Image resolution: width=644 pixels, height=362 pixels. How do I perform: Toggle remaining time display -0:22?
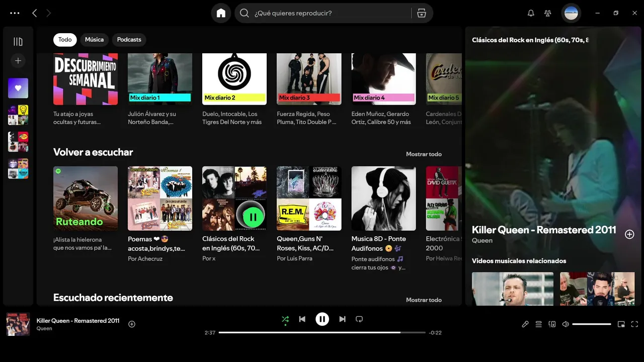click(x=435, y=333)
